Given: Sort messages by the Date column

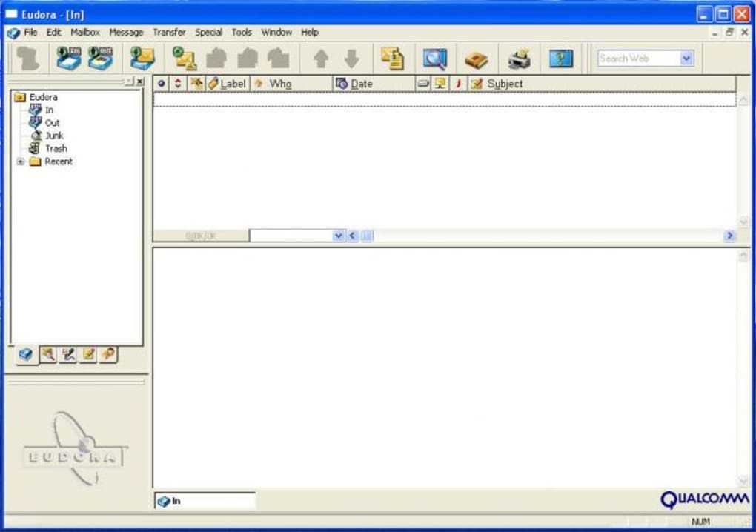Looking at the screenshot, I should pos(361,84).
